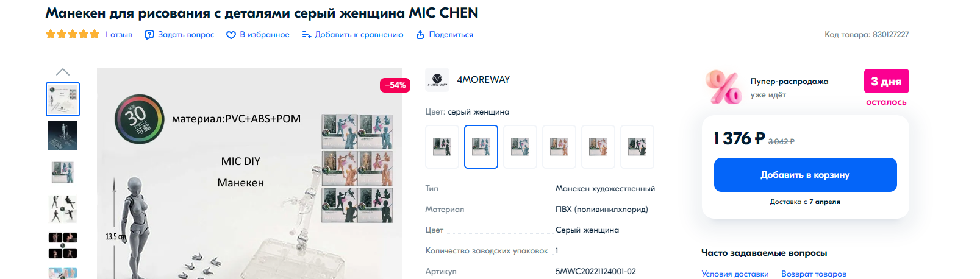The image size is (980, 279).
Task: Click the share icon next to Поделиться
Action: click(x=420, y=35)
